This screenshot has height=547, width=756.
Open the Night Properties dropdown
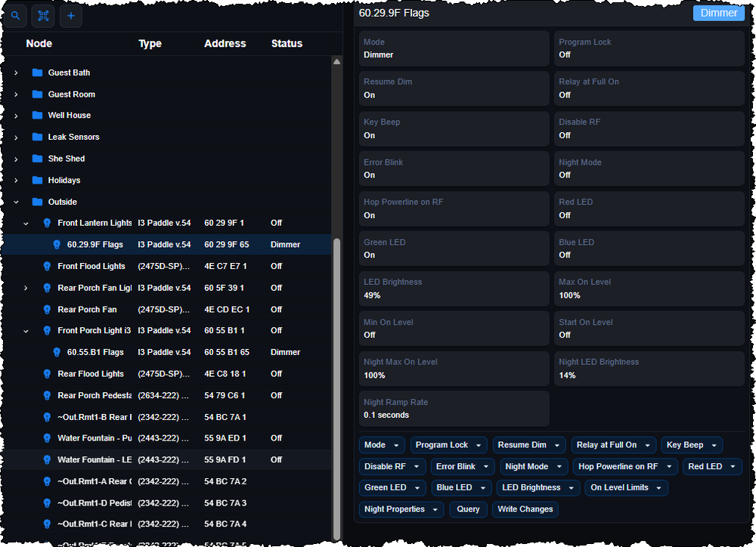[401, 509]
